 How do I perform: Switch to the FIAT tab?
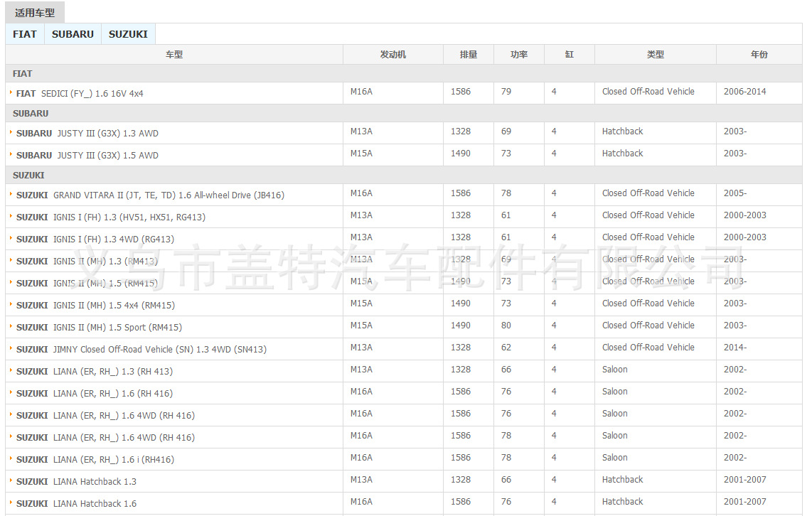click(x=25, y=34)
